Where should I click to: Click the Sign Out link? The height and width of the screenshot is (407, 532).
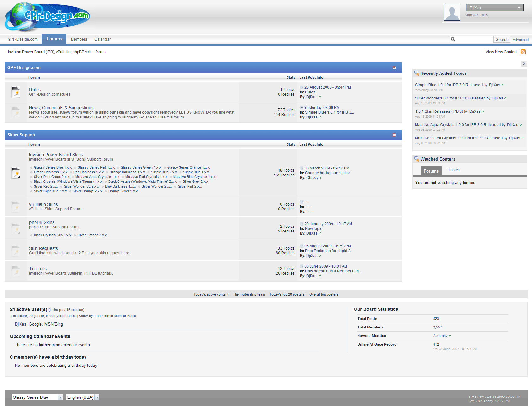pos(471,15)
